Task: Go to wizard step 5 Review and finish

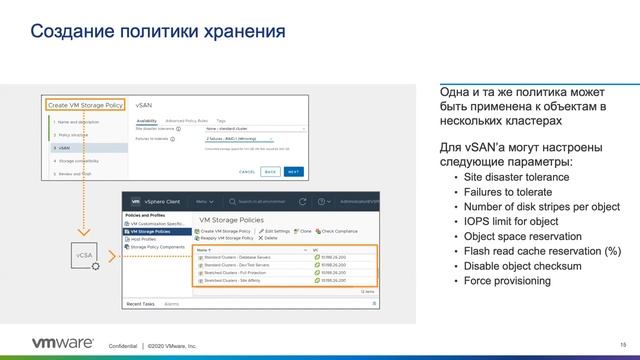Action: tap(72, 174)
